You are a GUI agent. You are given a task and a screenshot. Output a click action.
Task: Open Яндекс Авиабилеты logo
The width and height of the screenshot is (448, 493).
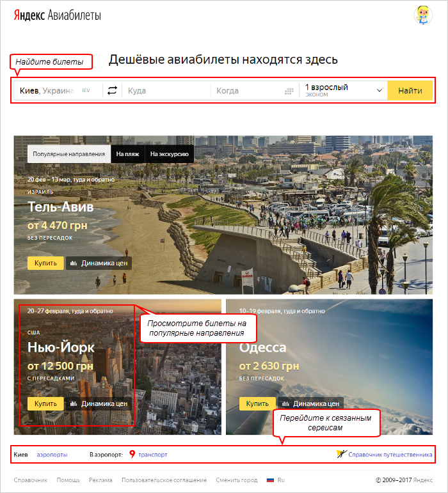click(57, 15)
